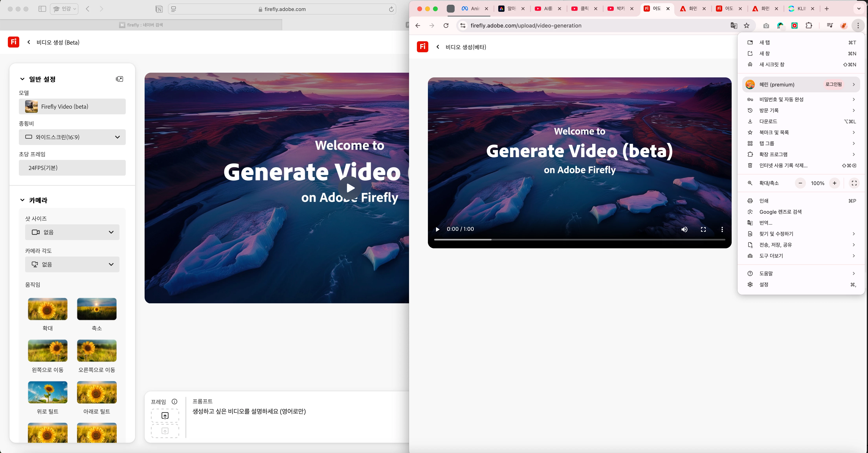Bookmark this page with the star icon
Image resolution: width=868 pixels, height=453 pixels.
tap(747, 26)
